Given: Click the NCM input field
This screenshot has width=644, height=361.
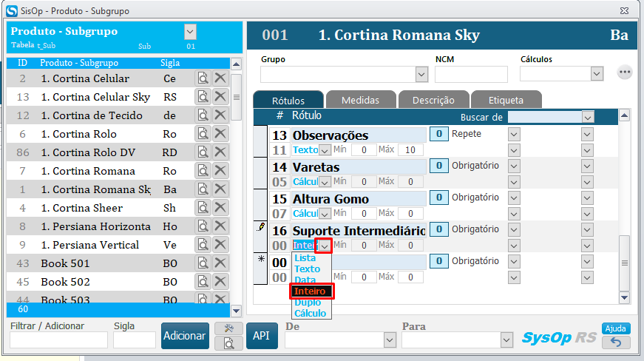Looking at the screenshot, I should coord(471,74).
